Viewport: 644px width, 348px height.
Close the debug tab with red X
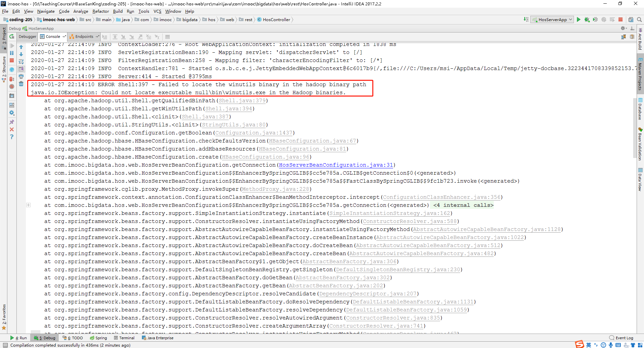[x=12, y=129]
